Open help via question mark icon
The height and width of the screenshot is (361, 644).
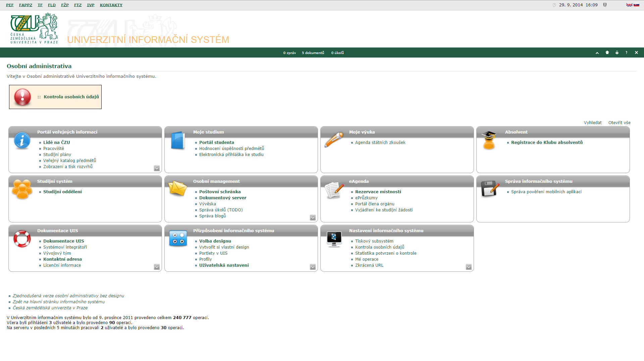point(626,53)
